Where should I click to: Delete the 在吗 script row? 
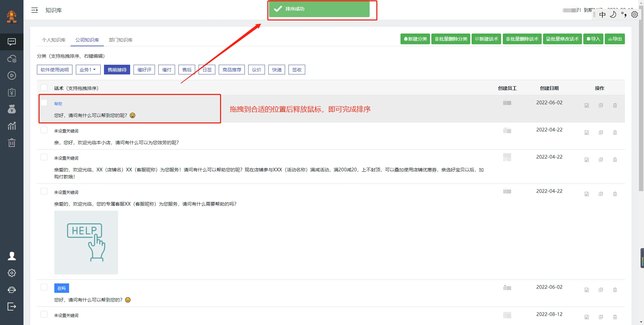pyautogui.click(x=615, y=290)
